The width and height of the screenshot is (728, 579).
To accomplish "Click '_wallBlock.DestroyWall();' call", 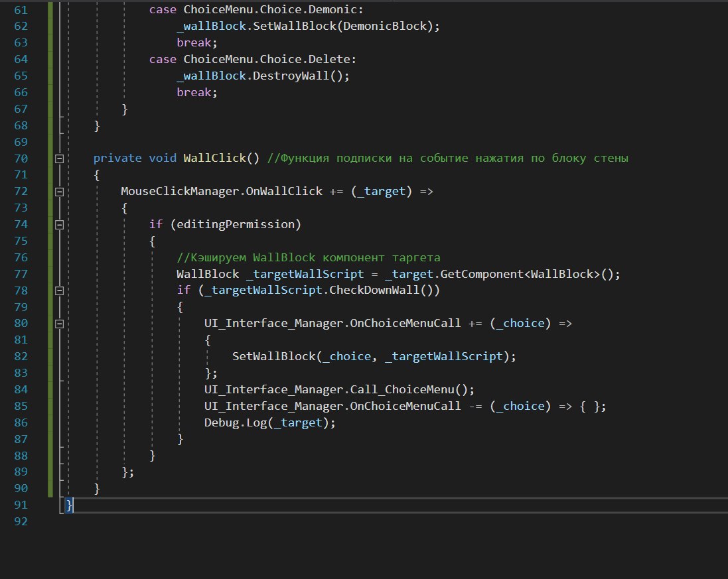I will click(263, 76).
